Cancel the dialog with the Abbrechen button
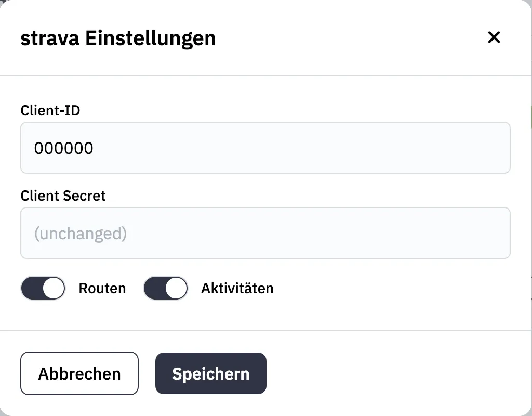The width and height of the screenshot is (532, 416). [79, 373]
